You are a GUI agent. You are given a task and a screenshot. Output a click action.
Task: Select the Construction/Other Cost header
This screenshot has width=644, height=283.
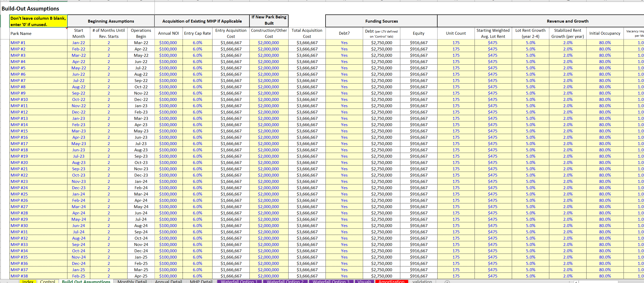269,33
